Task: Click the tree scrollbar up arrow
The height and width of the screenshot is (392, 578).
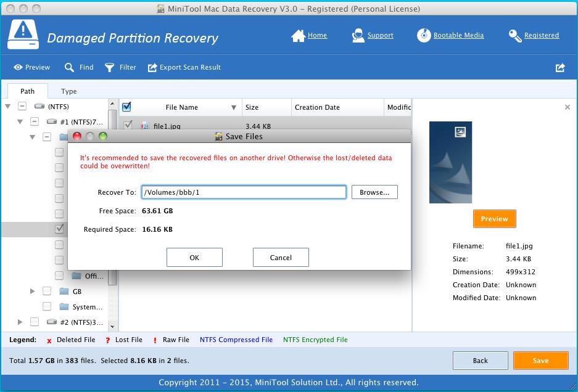Action: coord(112,104)
